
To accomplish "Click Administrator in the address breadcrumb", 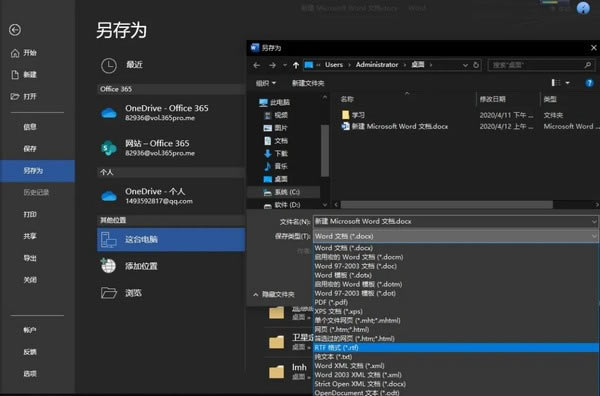I will 377,65.
